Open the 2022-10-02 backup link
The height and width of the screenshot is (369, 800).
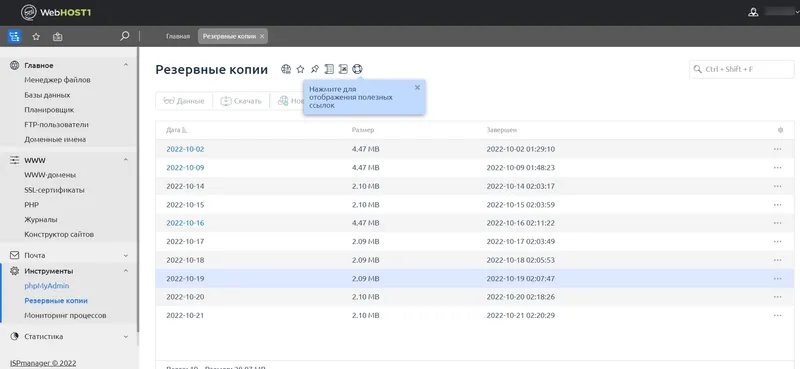coord(185,149)
